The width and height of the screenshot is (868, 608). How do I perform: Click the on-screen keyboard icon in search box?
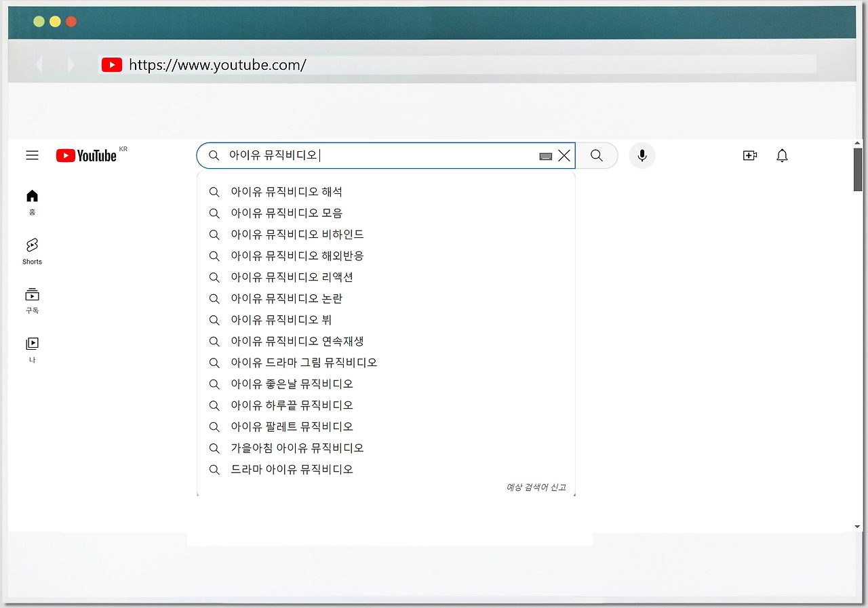point(546,157)
